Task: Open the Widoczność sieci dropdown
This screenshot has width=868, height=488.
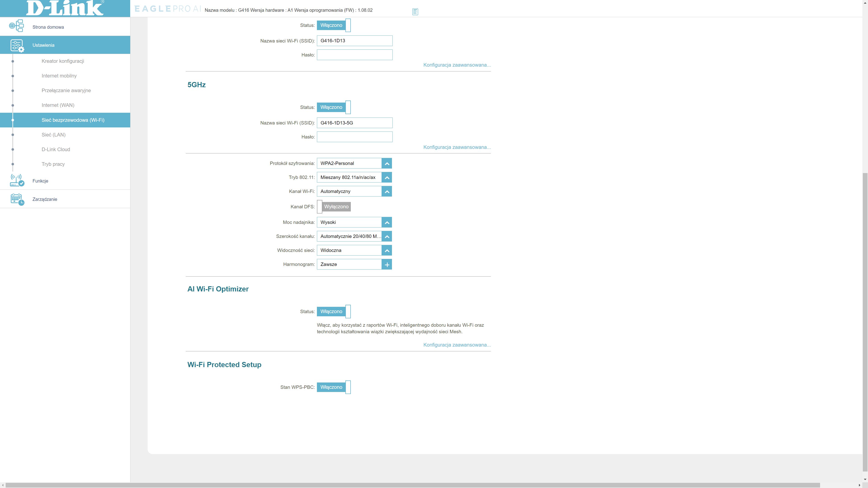Action: tap(354, 251)
